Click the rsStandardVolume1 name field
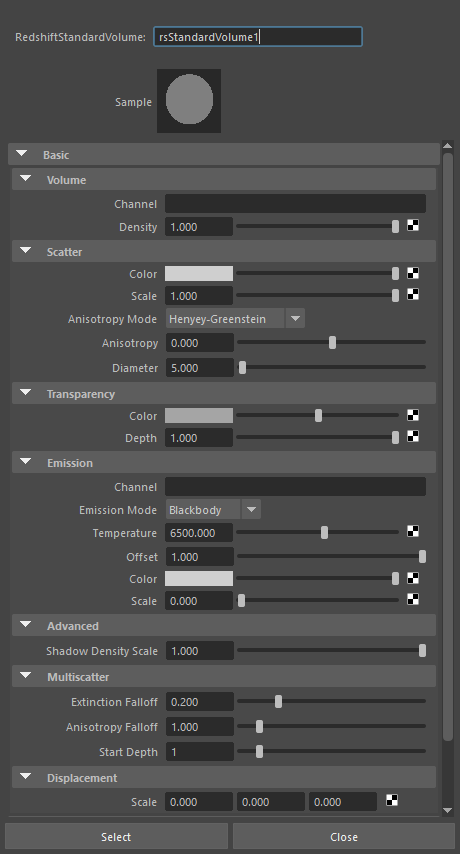This screenshot has height=854, width=460. (257, 37)
